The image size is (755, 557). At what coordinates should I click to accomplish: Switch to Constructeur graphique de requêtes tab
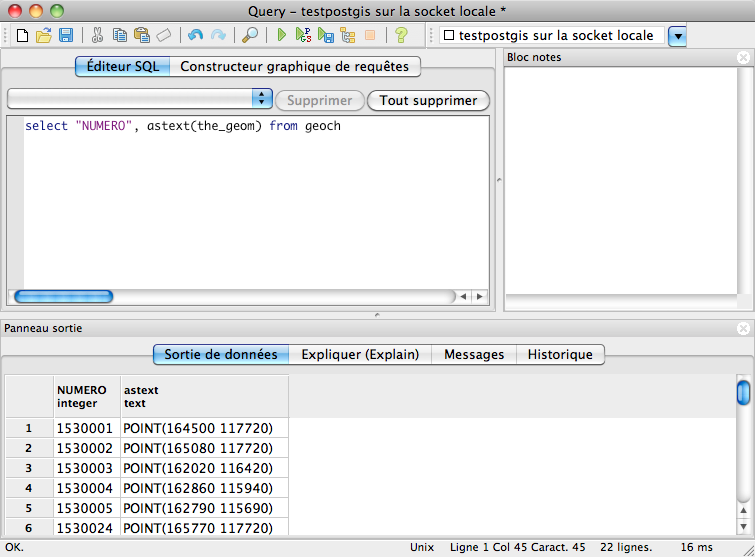(294, 67)
